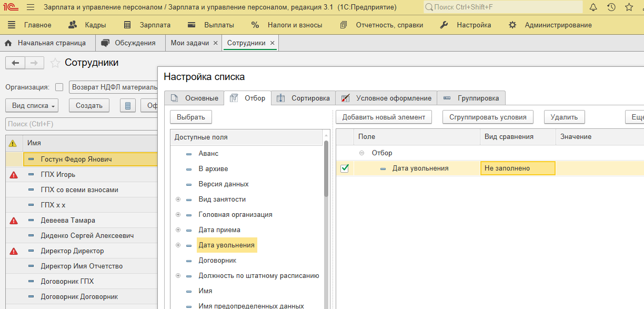
Task: Select the Аванс available field
Action: pos(208,154)
